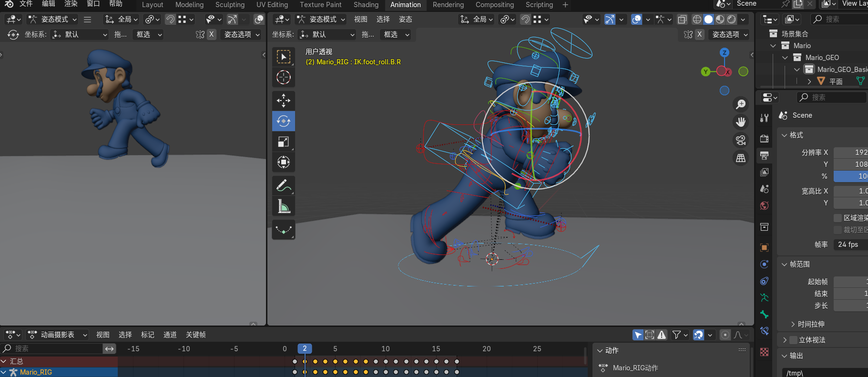Open the Object properties orange square tab
The height and width of the screenshot is (377, 868).
(x=765, y=247)
